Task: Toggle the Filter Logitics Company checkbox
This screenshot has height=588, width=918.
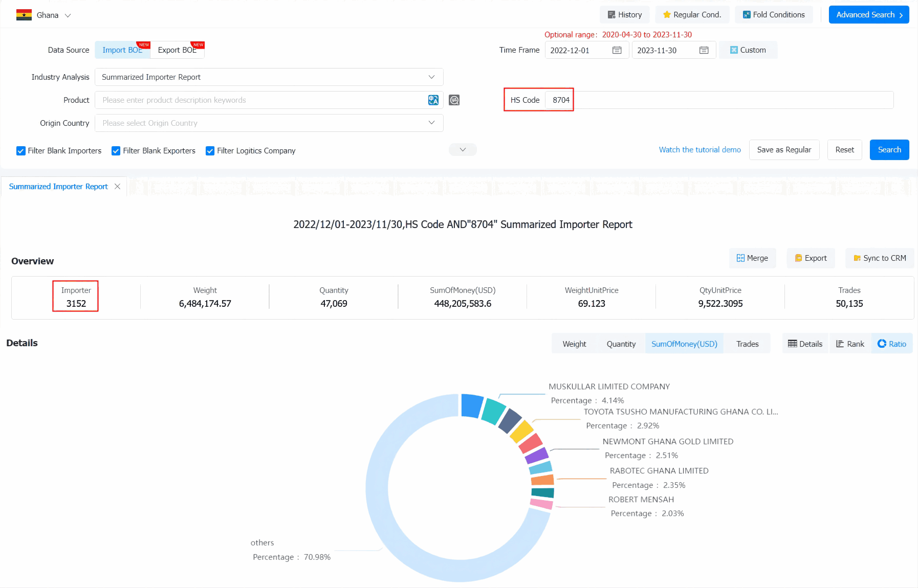Action: click(210, 151)
